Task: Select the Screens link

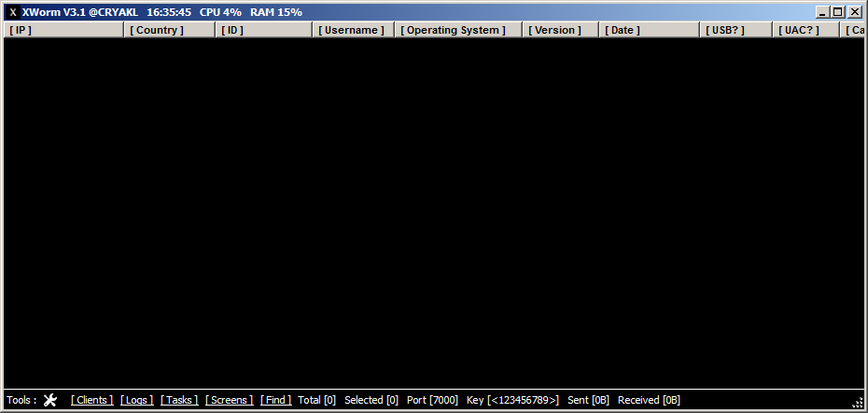Action: coord(229,400)
